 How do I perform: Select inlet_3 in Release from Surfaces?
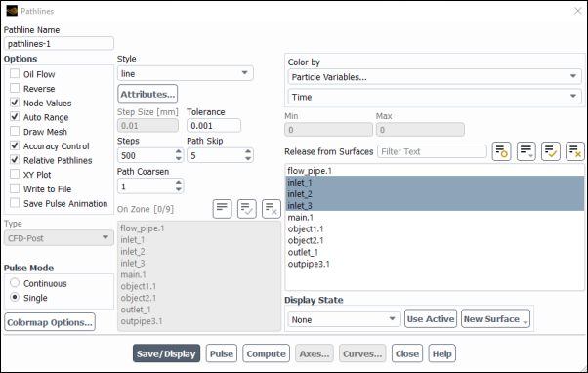pos(435,205)
